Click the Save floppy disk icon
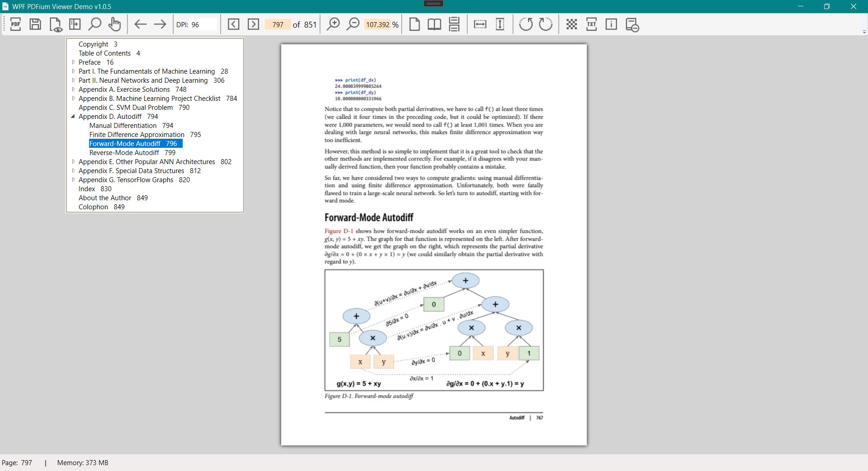 pyautogui.click(x=35, y=24)
